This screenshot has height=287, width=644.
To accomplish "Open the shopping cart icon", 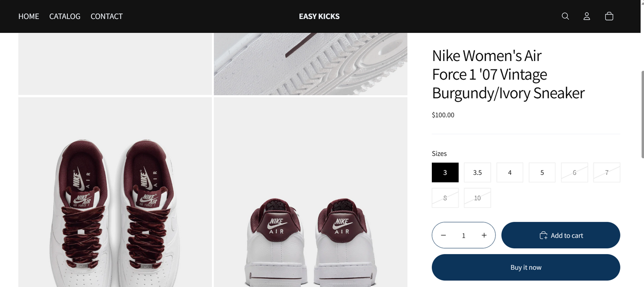I will [609, 16].
